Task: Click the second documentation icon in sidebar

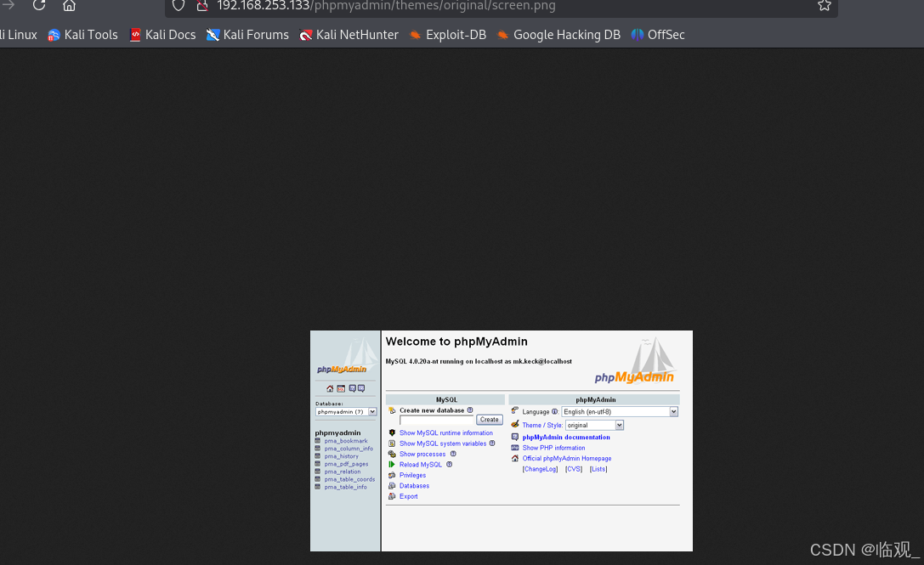Action: [361, 389]
